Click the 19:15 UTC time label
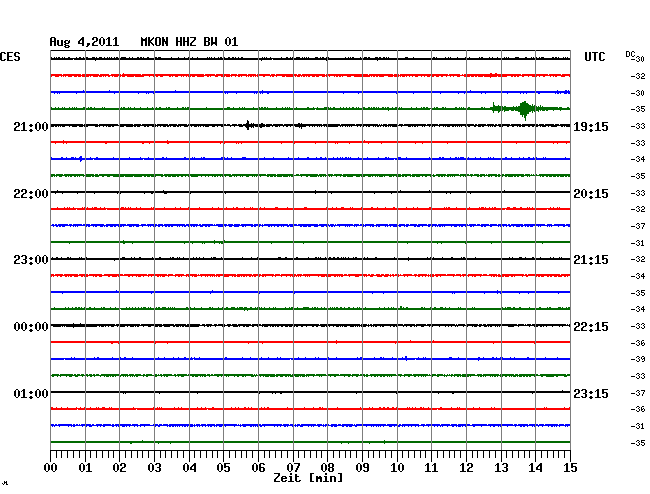650x494 pixels. click(591, 127)
